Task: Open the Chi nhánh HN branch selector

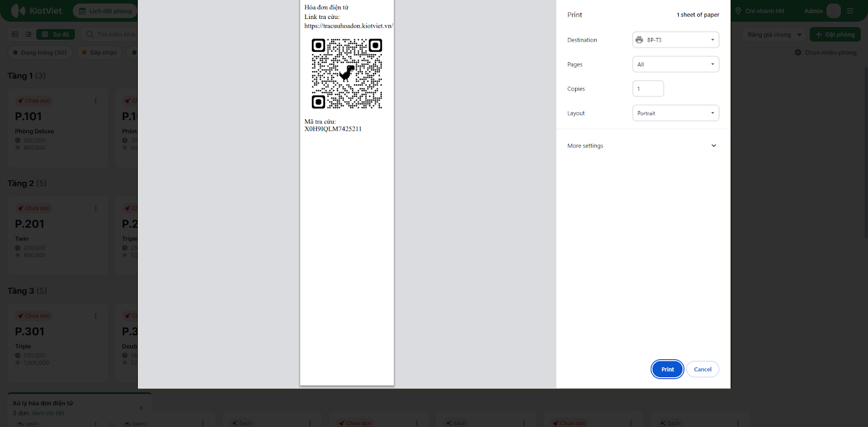Action: [x=759, y=11]
